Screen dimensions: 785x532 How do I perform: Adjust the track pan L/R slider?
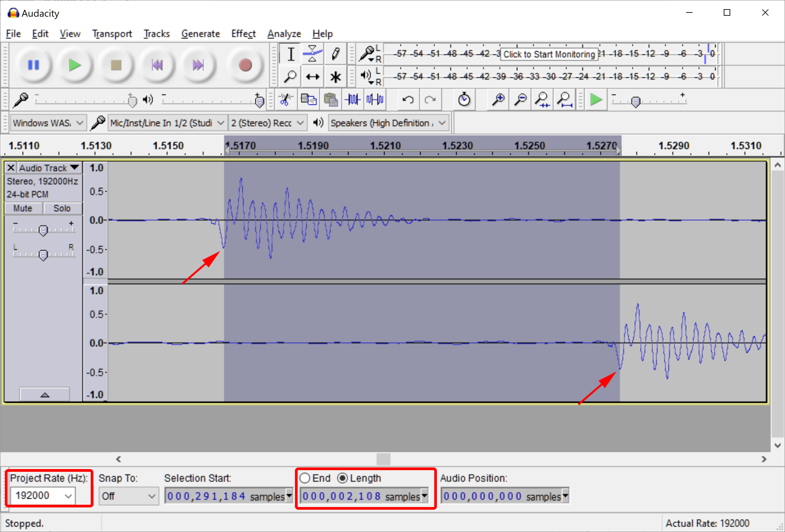[x=43, y=255]
